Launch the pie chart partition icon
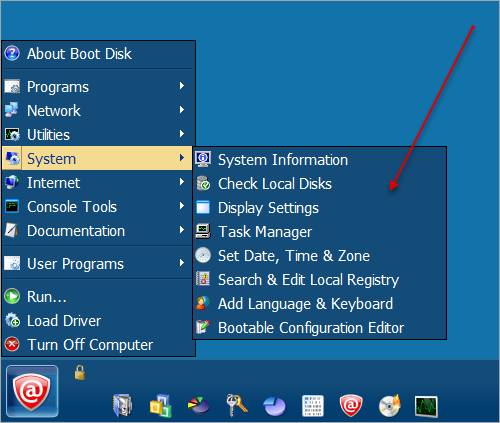This screenshot has width=500, height=423. point(199,405)
